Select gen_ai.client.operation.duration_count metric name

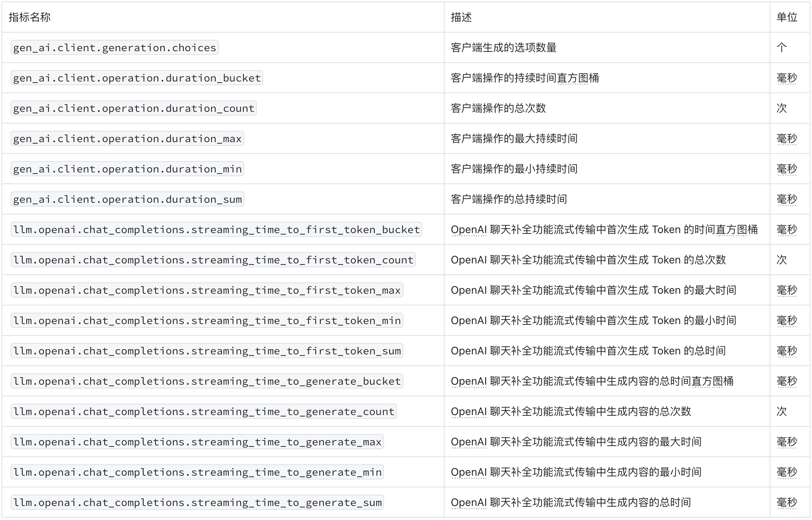tap(134, 108)
